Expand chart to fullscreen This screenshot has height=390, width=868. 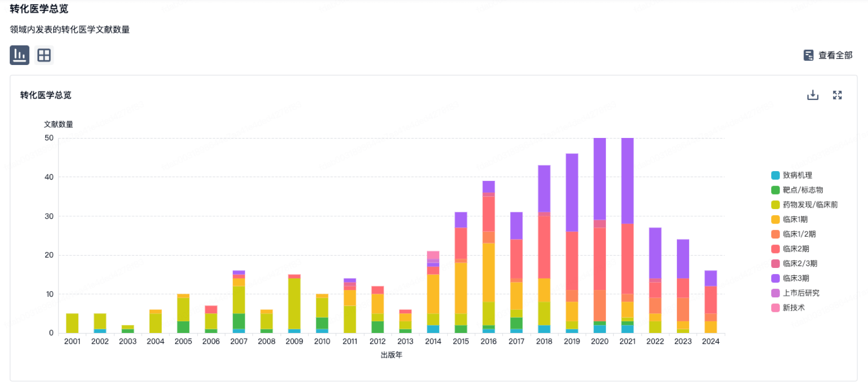(x=837, y=95)
